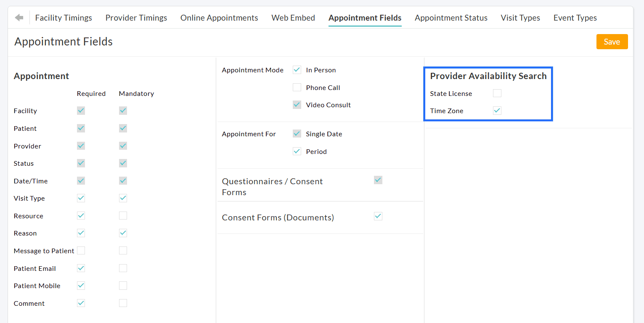Enable State License for availability search
The height and width of the screenshot is (323, 644).
point(497,93)
